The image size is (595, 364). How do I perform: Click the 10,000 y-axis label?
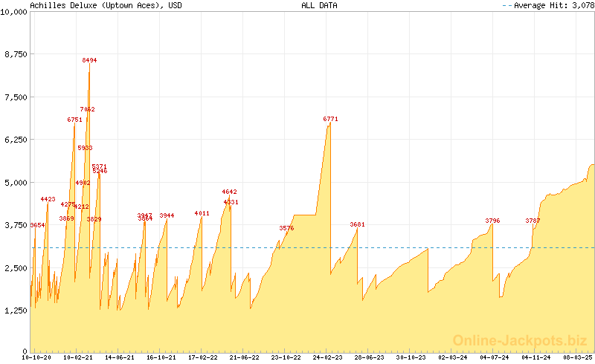tap(14, 11)
